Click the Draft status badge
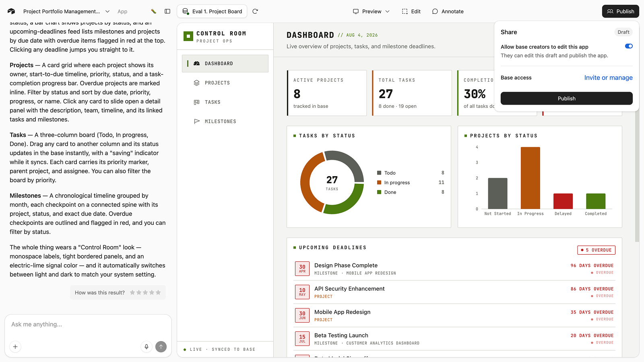Image resolution: width=644 pixels, height=362 pixels. [623, 32]
